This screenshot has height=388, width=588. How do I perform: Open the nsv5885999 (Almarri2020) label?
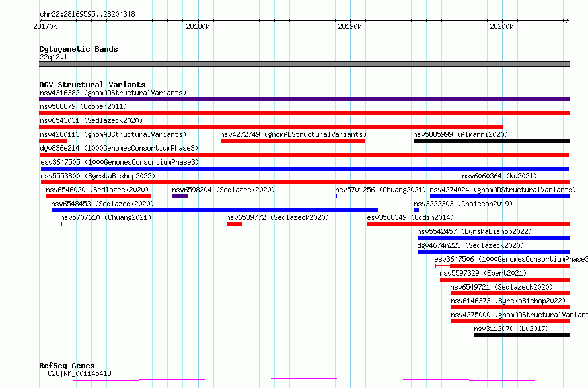[460, 134]
